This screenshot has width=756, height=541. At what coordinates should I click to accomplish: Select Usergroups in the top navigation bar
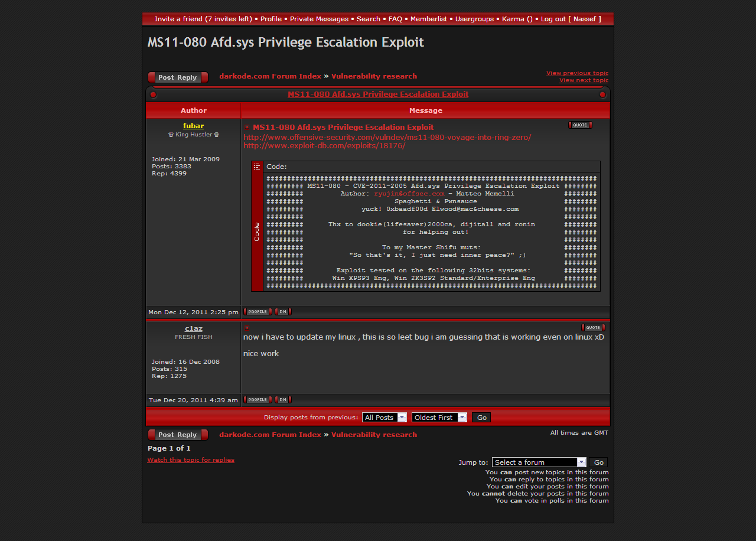pyautogui.click(x=474, y=19)
